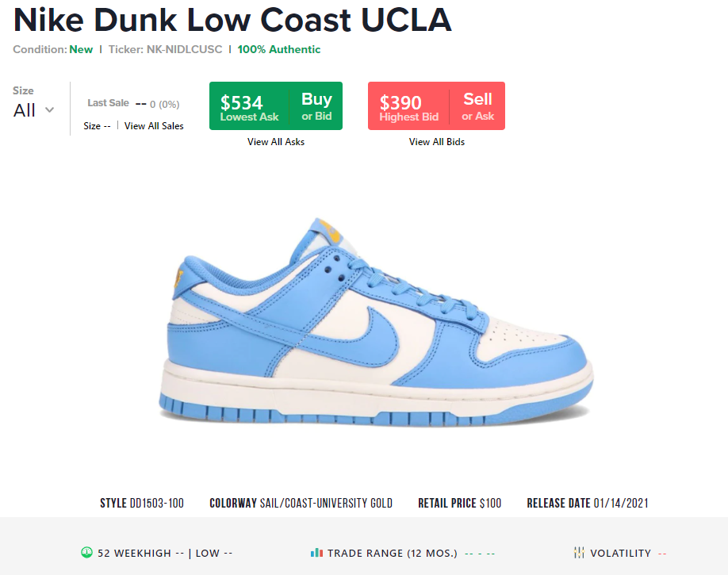Select Buy or Bid

(x=316, y=106)
